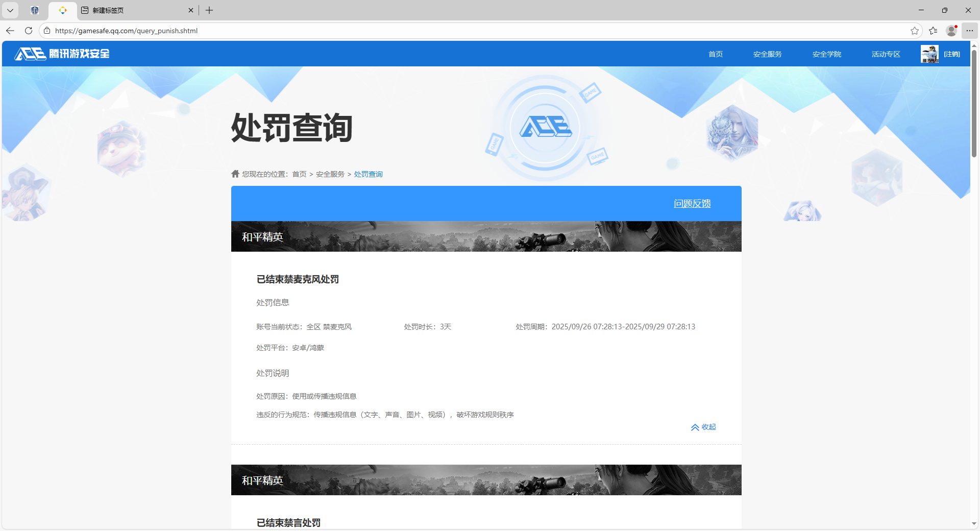This screenshot has width=980, height=531.
Task: Open the browser profile avatar
Action: tap(951, 31)
